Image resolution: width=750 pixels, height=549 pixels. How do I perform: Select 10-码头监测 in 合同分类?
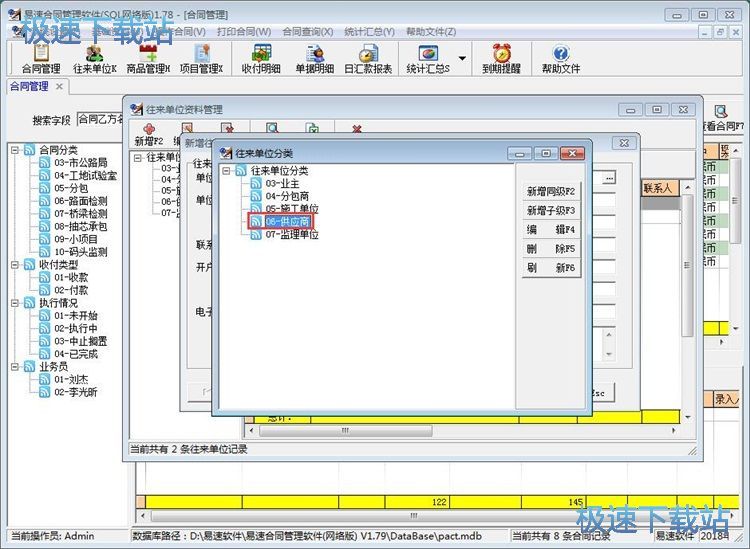pos(80,252)
